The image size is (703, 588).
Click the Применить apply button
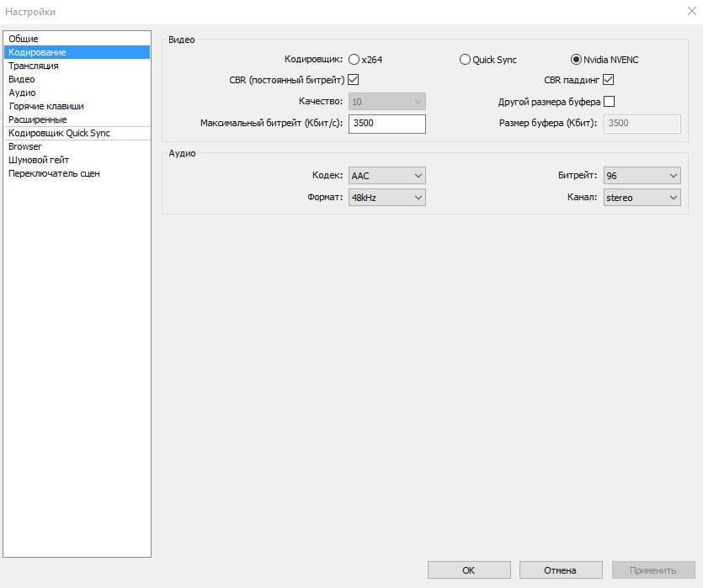[653, 570]
